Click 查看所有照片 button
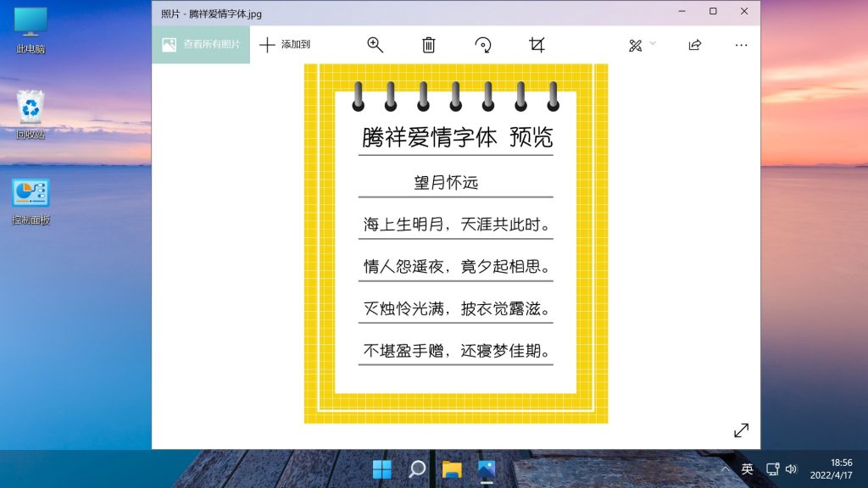 pos(201,45)
